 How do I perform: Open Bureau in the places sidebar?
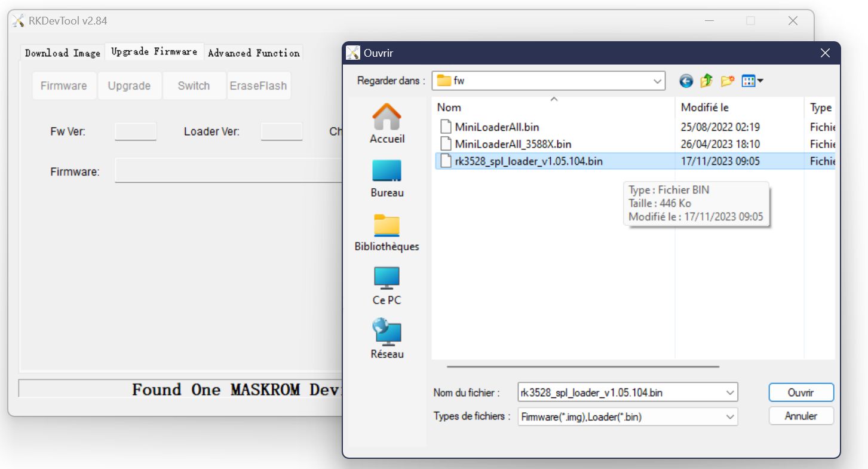[x=387, y=178]
